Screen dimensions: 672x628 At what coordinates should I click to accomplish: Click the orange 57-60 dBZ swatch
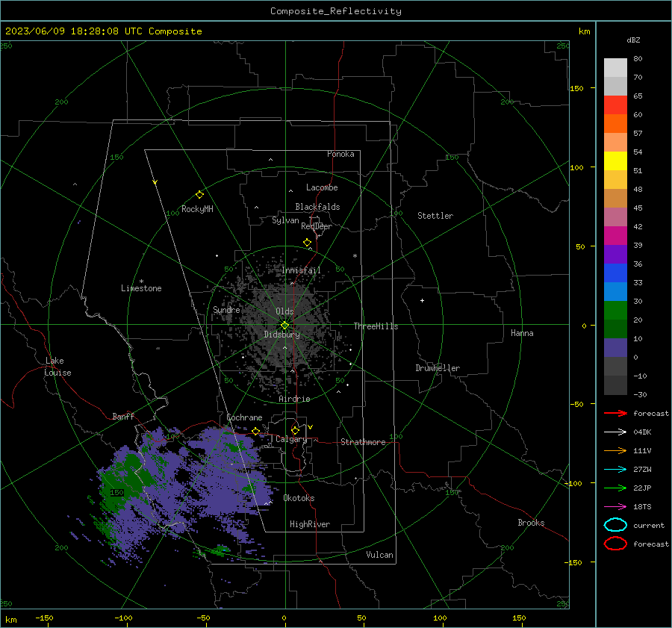(x=615, y=124)
